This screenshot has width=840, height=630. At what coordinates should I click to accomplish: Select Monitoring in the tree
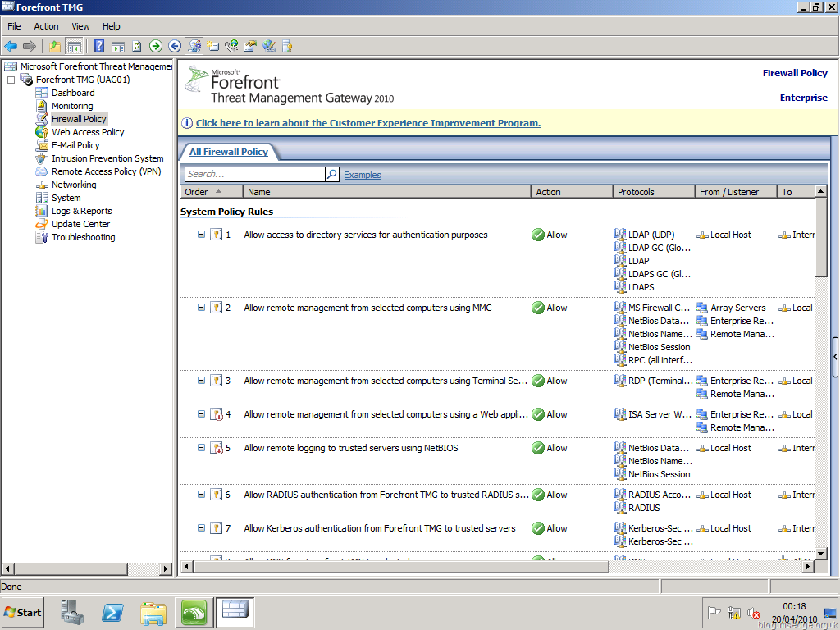[72, 106]
